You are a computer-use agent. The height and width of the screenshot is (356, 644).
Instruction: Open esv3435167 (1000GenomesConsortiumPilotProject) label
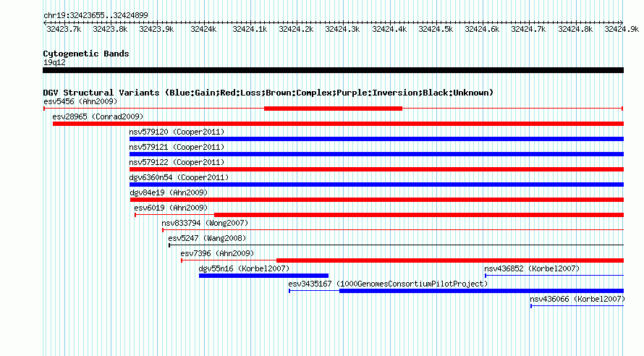[388, 284]
